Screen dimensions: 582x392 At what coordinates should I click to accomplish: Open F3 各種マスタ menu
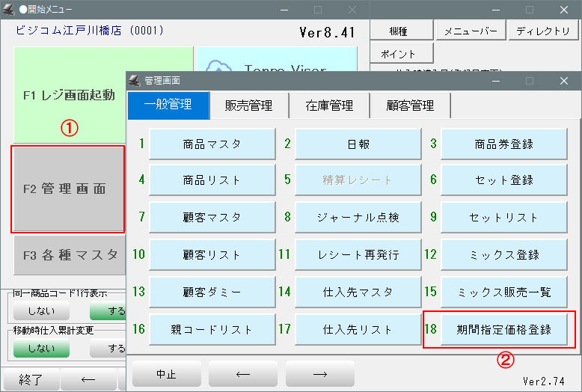69,255
